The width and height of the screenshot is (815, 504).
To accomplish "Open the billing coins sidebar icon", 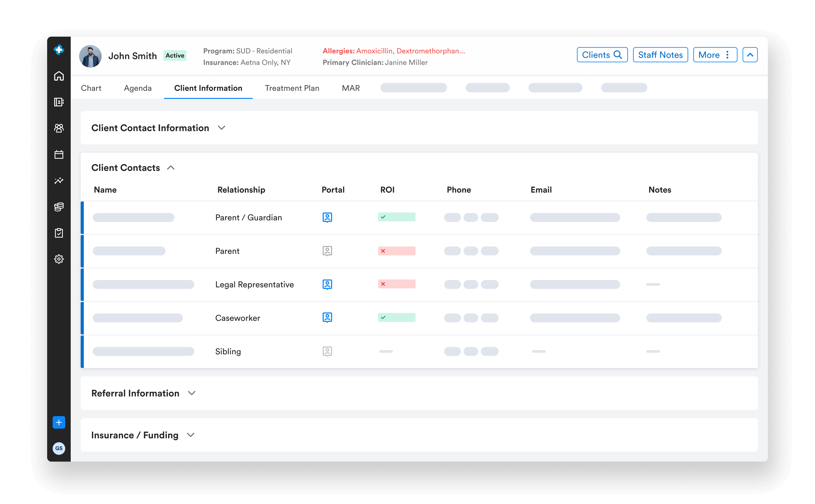I will coord(59,207).
